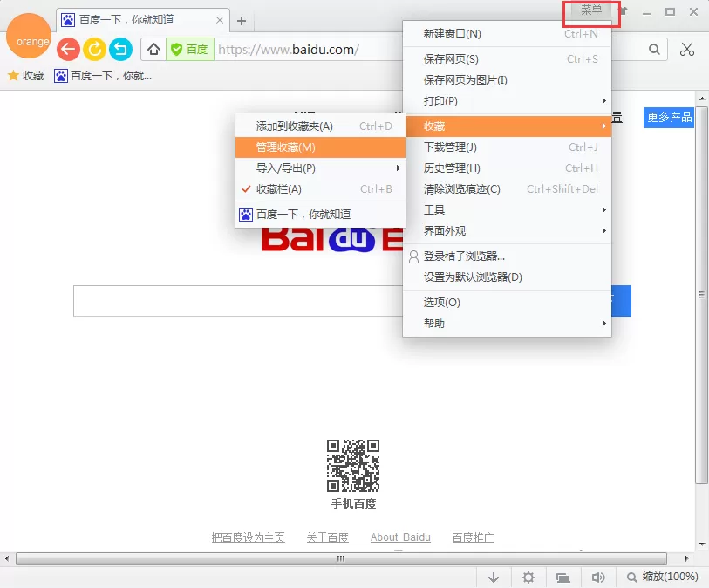Click the blue undo restore button
The height and width of the screenshot is (588, 709).
tap(120, 49)
